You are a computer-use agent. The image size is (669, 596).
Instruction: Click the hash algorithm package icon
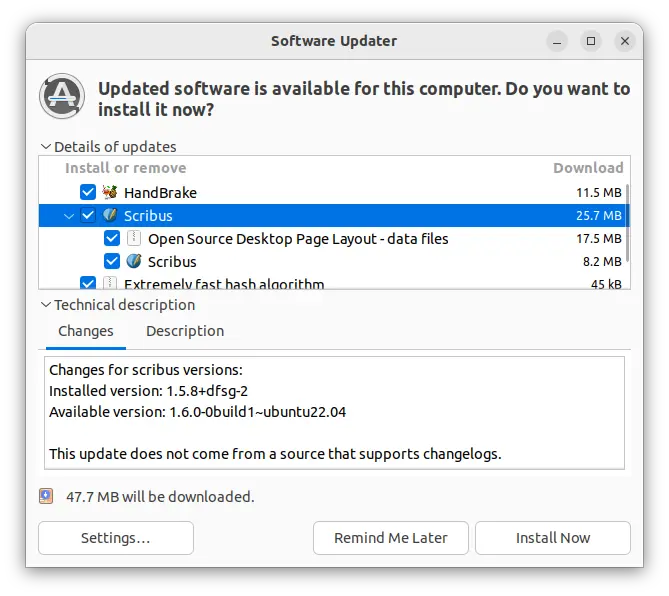point(111,285)
